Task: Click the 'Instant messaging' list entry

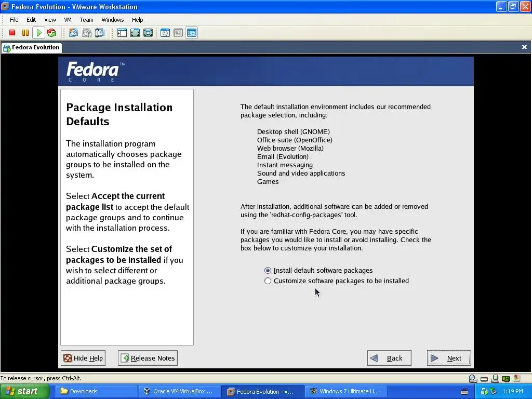Action: [x=285, y=165]
